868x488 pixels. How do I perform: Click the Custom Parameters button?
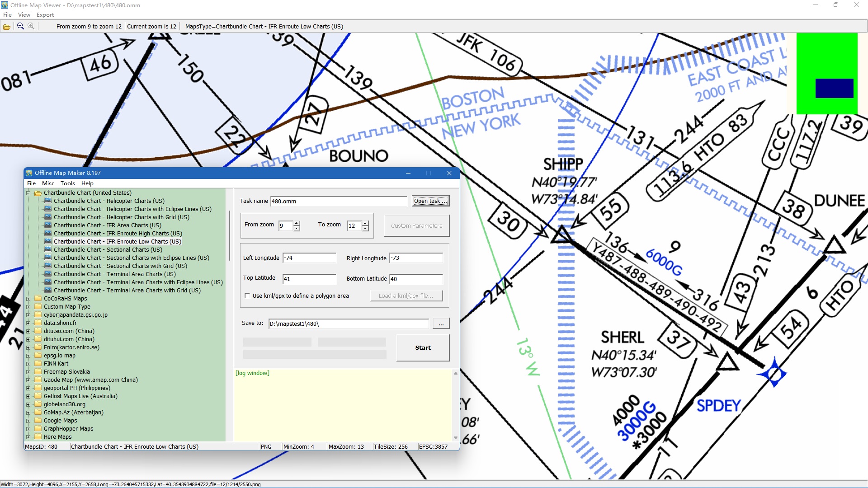click(416, 226)
